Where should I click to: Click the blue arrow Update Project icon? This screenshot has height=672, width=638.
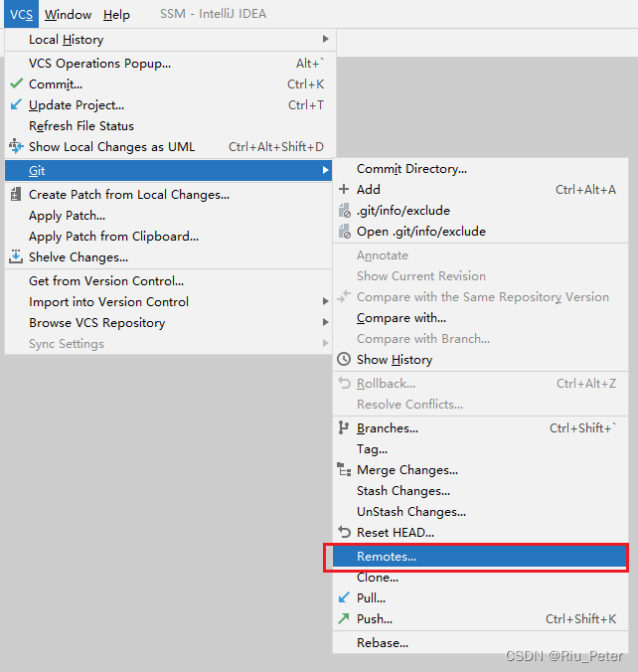[16, 104]
